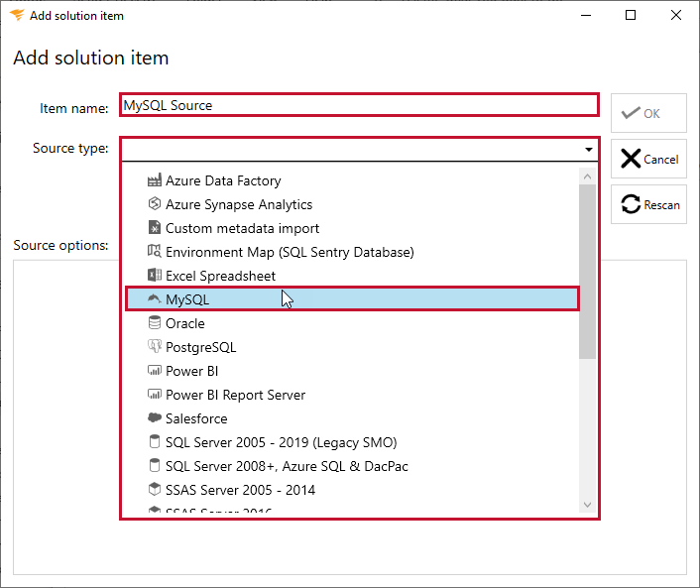Select SQL Server 2005 - 2019 (Legacy SMO)
Viewport: 700px width, 588px height.
[x=353, y=442]
